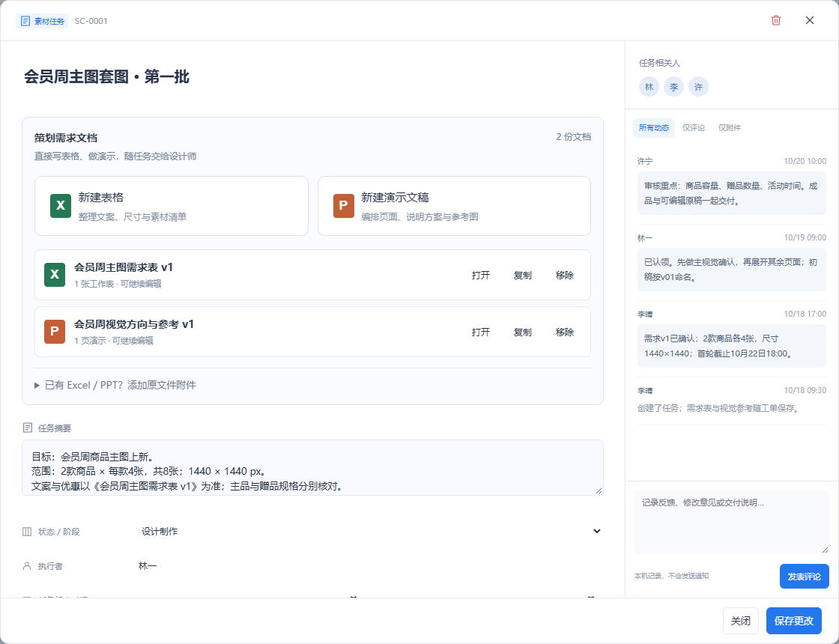Viewport: 839px width, 644px height.
Task: Copy 会员周主图需求表 v1 via 复制
Action: [x=522, y=275]
